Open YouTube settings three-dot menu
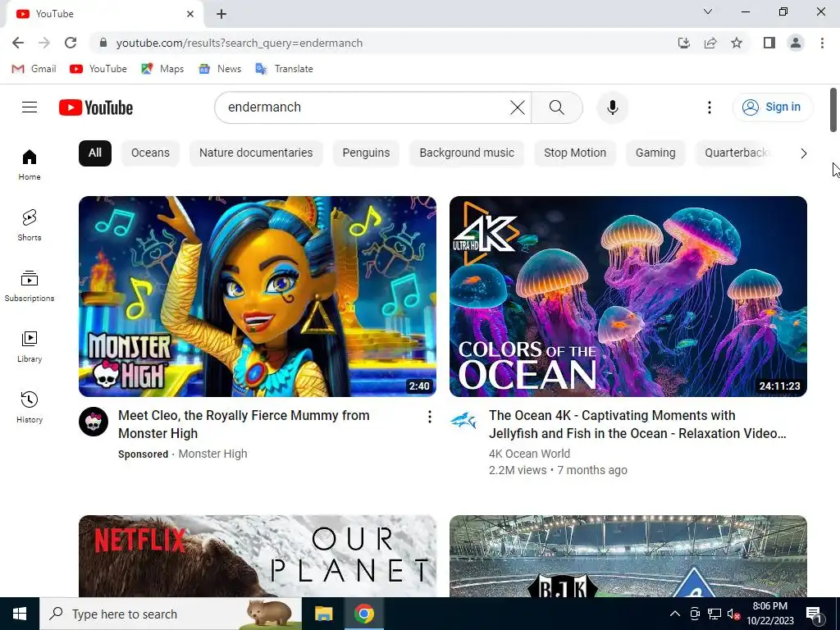 710,107
